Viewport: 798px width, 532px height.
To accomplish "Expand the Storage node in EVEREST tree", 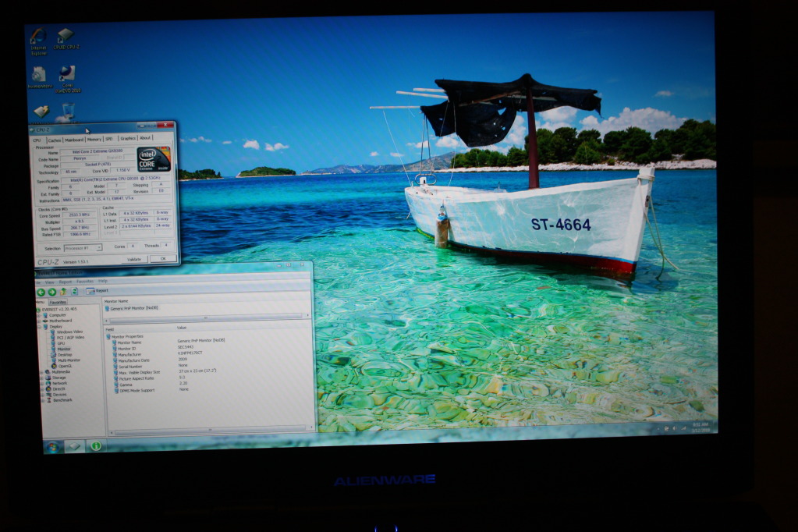I will (41, 378).
